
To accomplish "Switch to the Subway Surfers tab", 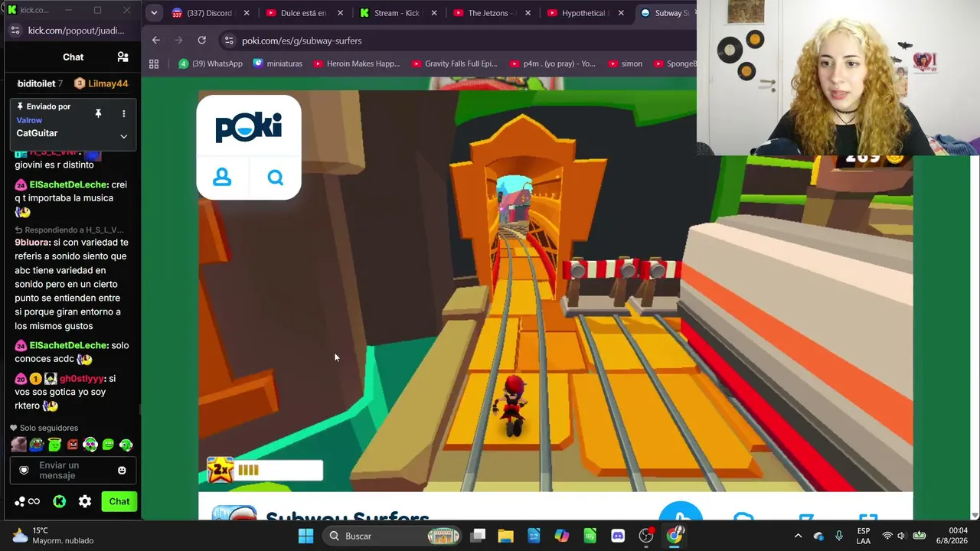I will 666,13.
